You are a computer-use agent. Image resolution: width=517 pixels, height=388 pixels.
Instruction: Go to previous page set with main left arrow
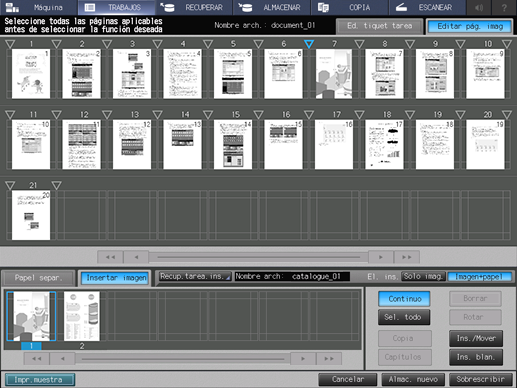pos(136,257)
